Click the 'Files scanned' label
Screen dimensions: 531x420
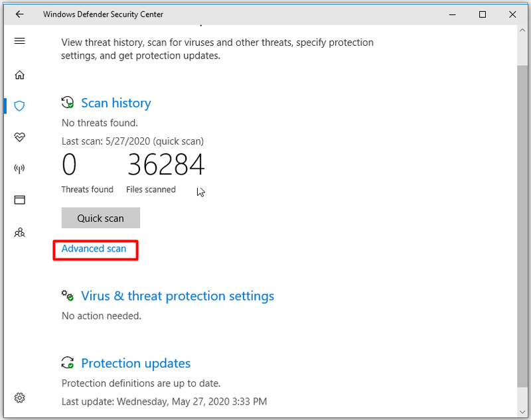(151, 189)
